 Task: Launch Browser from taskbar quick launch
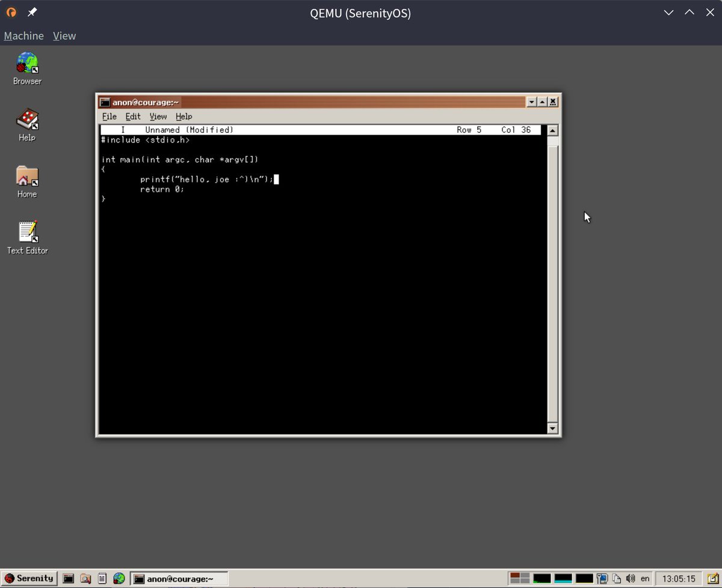coord(119,578)
